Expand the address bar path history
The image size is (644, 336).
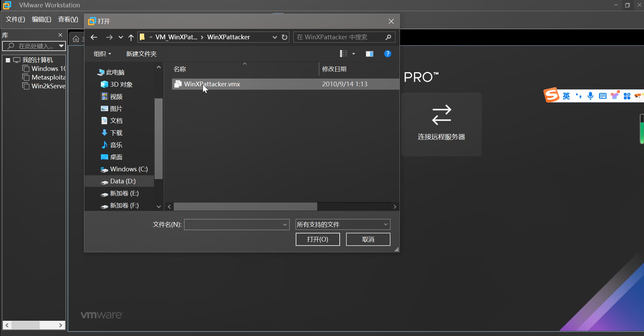click(275, 37)
